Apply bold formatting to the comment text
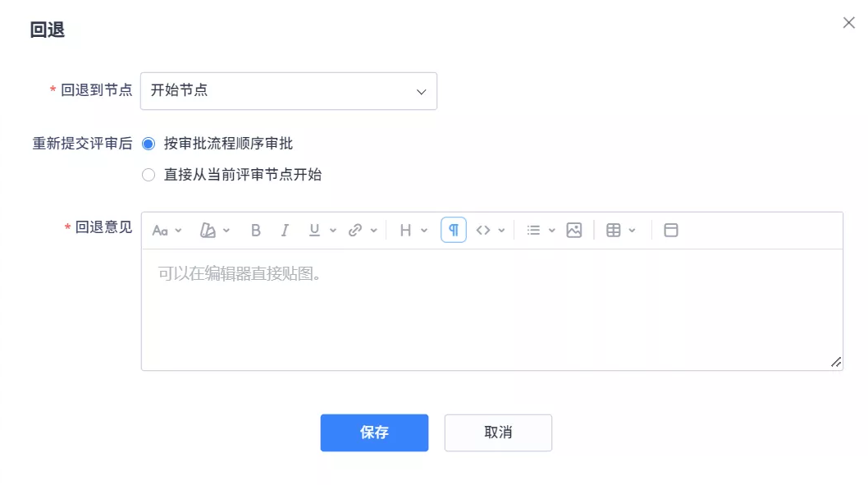Image resolution: width=868 pixels, height=485 pixels. tap(255, 230)
